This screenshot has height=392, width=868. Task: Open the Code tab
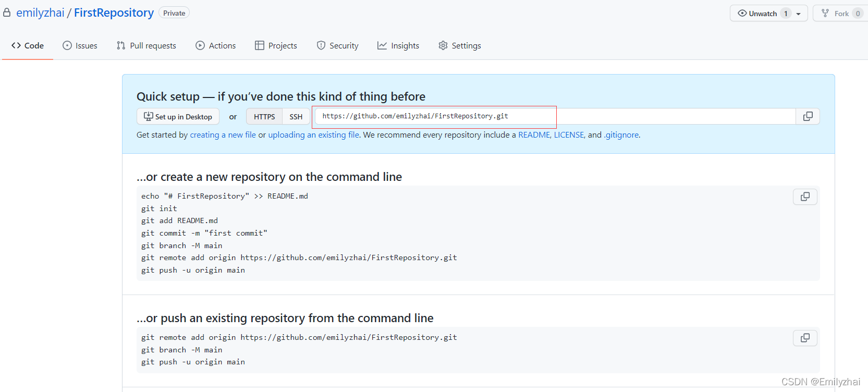pos(28,45)
